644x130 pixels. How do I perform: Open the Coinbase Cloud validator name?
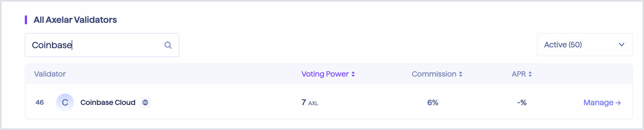click(x=108, y=102)
